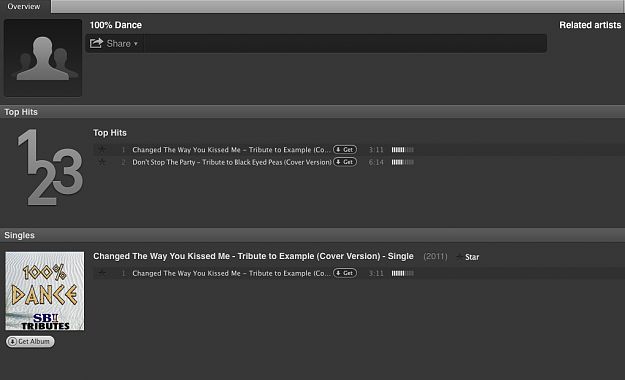
Task: Click Get button for Don't Stop The Party
Action: (345, 162)
